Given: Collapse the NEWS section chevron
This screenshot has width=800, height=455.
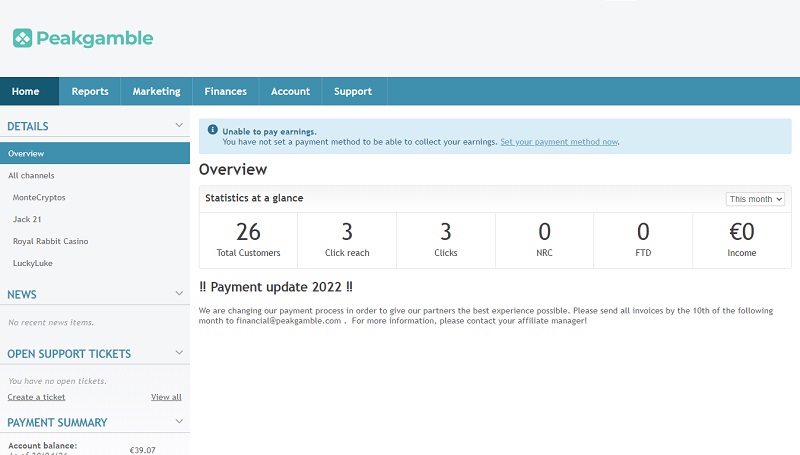Looking at the screenshot, I should coord(179,293).
